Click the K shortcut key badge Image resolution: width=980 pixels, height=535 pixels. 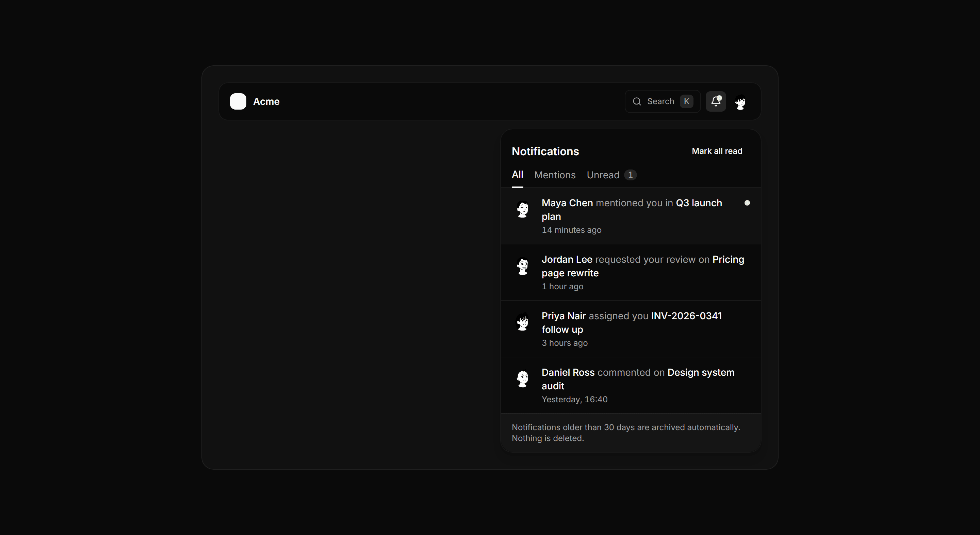point(686,102)
